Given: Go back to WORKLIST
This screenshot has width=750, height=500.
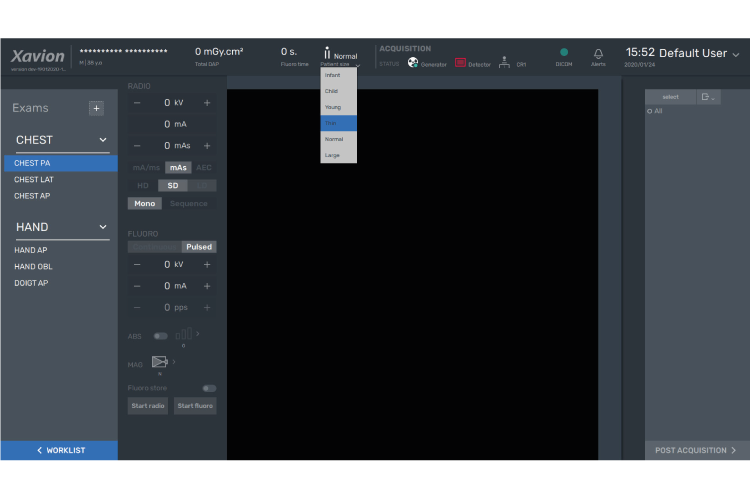Looking at the screenshot, I should [59, 450].
